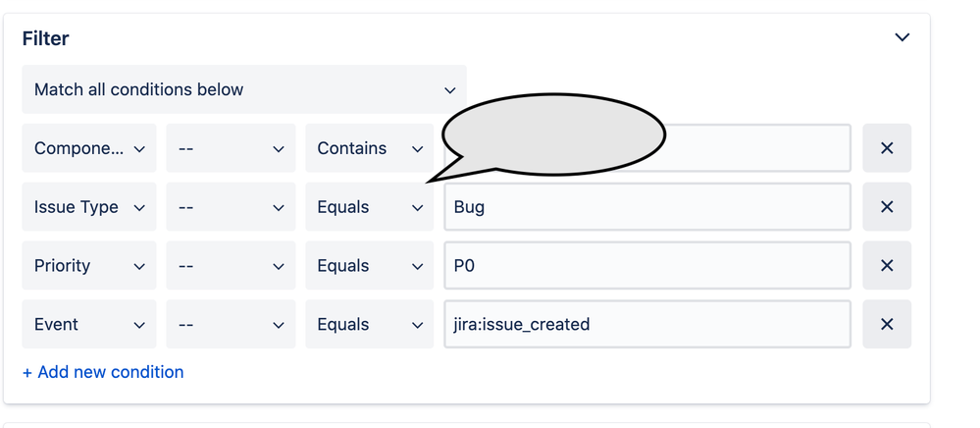The width and height of the screenshot is (980, 428).
Task: Change the Equals operator for Issue Type
Action: click(x=370, y=207)
